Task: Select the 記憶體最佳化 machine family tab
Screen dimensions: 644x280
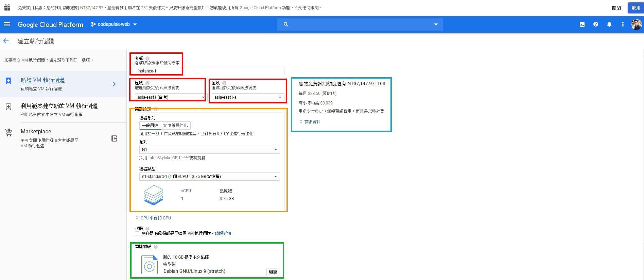Action: (175, 126)
